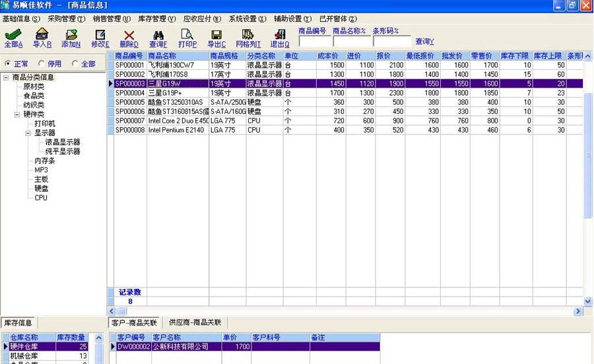Open the 应收应付(W) menu
The height and width of the screenshot is (364, 594).
pos(203,18)
